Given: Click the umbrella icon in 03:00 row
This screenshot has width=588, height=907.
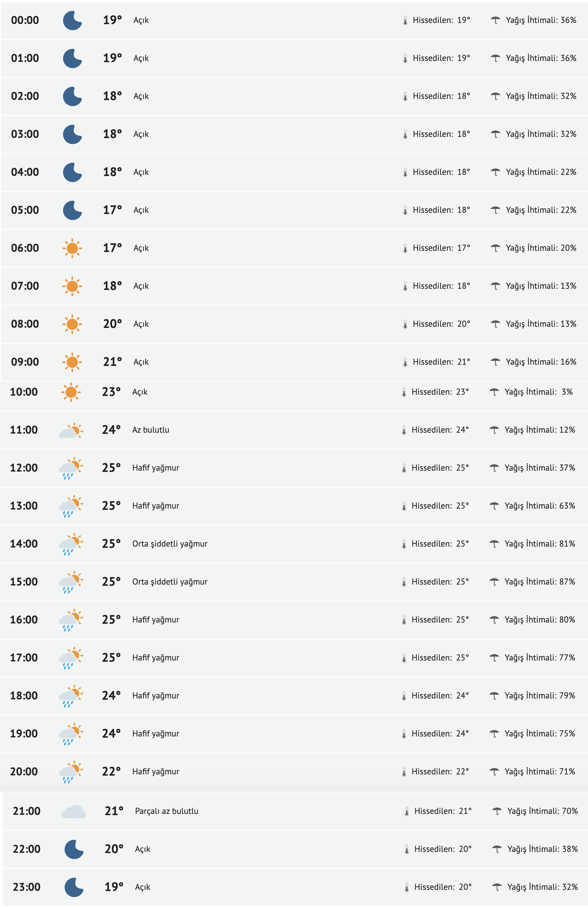Looking at the screenshot, I should click(495, 134).
